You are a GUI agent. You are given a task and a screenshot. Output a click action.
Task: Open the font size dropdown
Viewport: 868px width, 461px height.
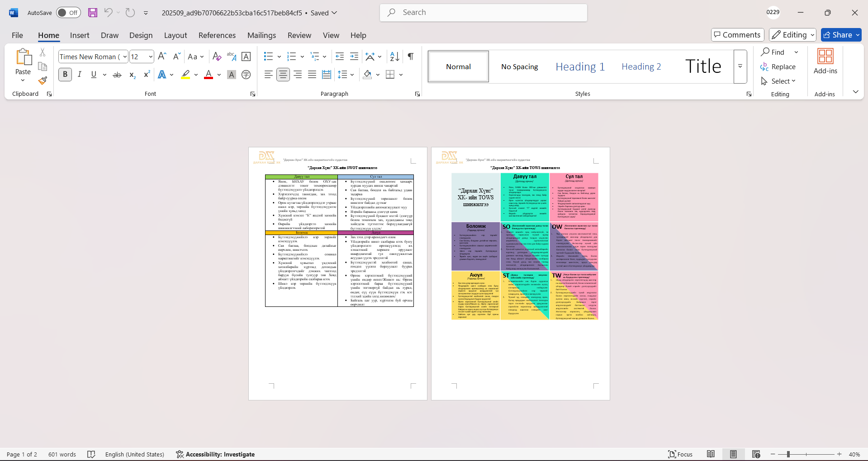[151, 56]
